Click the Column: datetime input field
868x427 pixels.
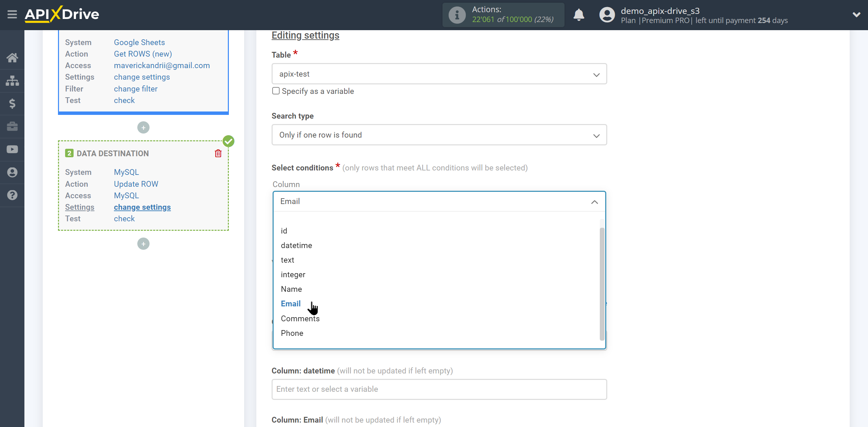click(x=438, y=389)
